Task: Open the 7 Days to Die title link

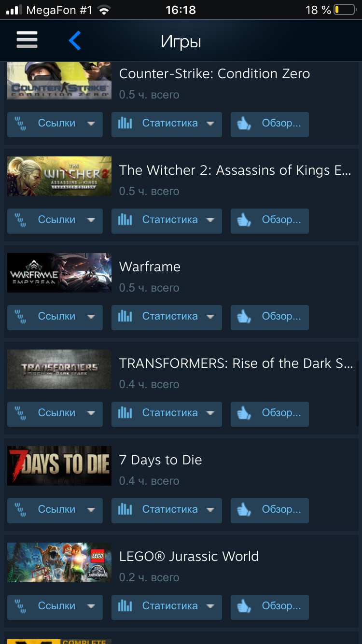Action: pos(161,460)
